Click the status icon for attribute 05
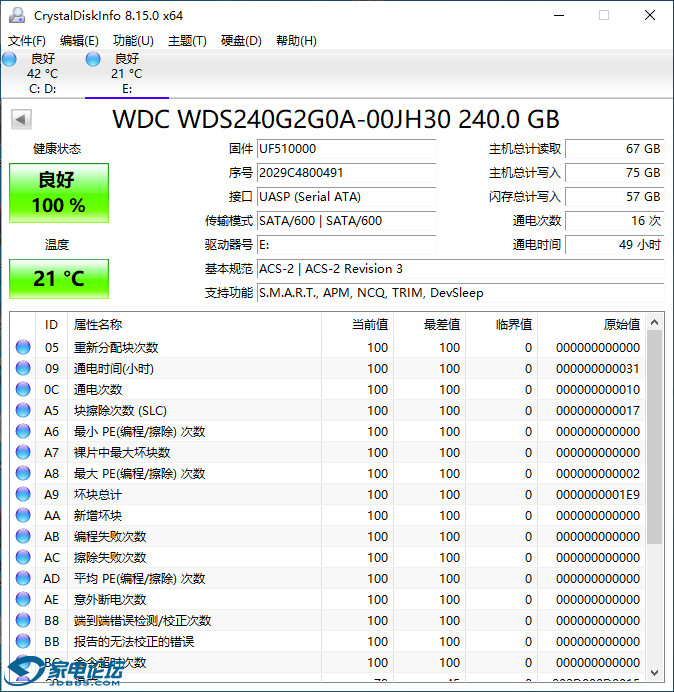This screenshot has width=674, height=692. click(x=23, y=347)
